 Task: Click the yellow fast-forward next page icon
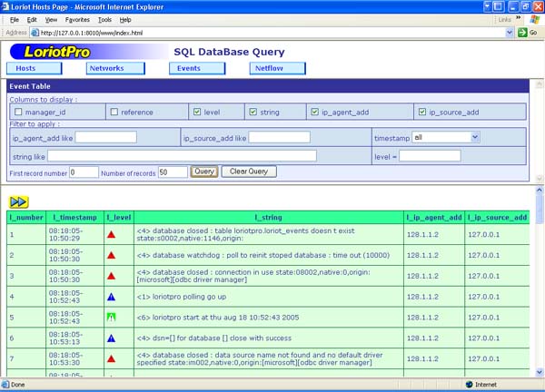[x=18, y=202]
